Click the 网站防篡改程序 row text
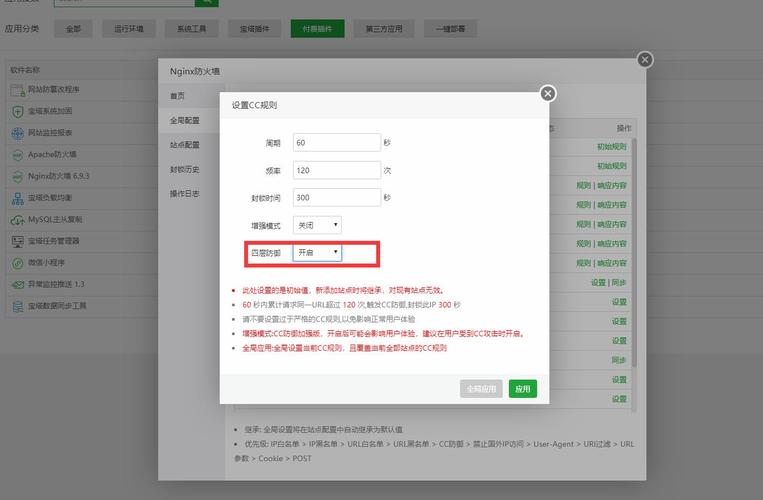 point(54,89)
